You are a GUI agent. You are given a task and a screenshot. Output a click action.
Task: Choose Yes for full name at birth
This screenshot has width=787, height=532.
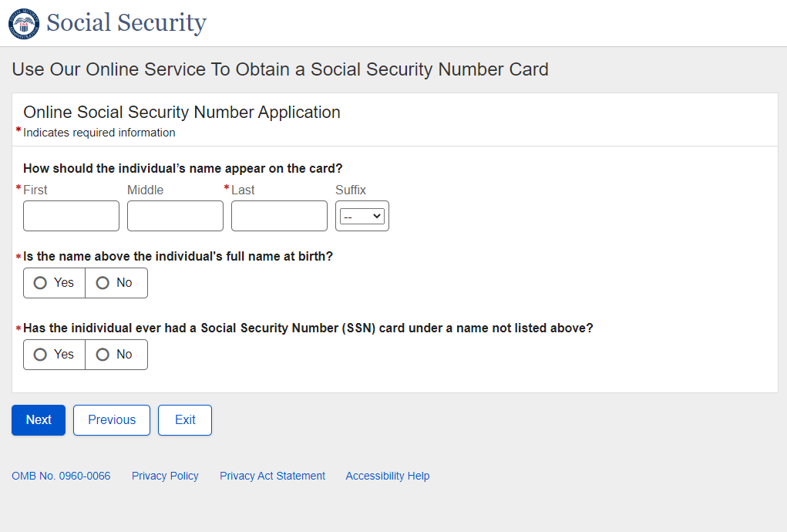point(54,283)
